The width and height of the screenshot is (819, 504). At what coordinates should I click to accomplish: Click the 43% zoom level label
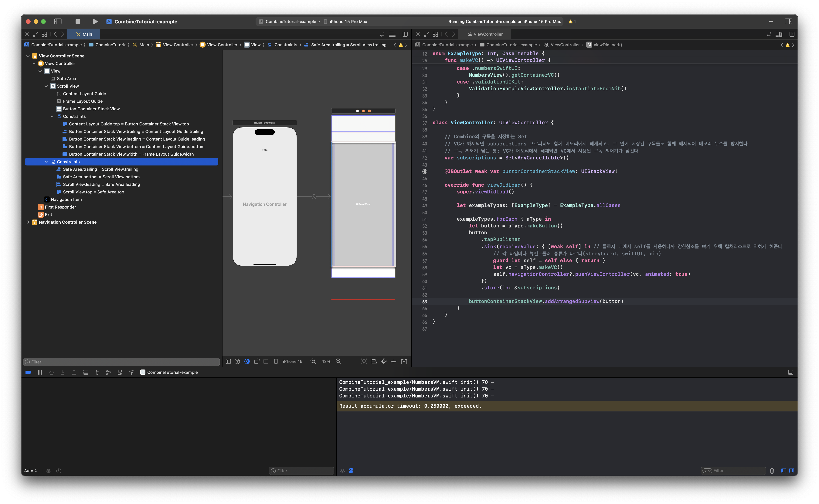pyautogui.click(x=326, y=361)
